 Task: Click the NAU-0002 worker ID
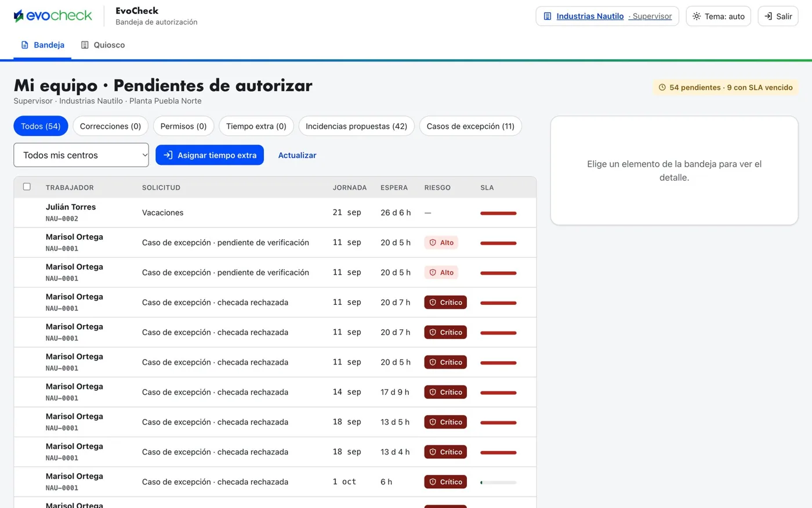tap(62, 219)
